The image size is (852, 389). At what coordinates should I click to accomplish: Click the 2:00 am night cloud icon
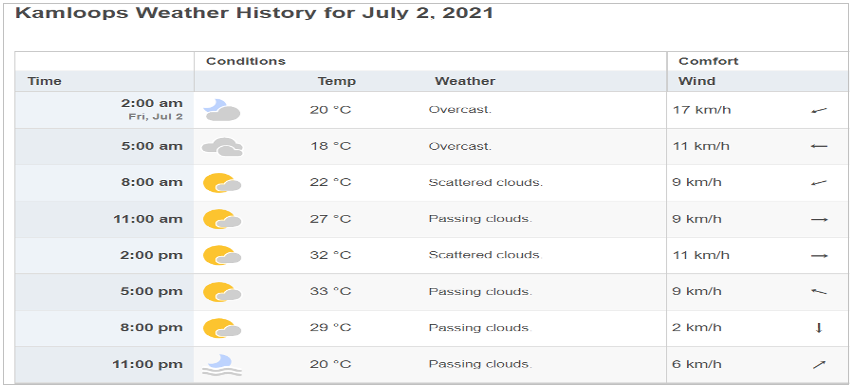(222, 110)
